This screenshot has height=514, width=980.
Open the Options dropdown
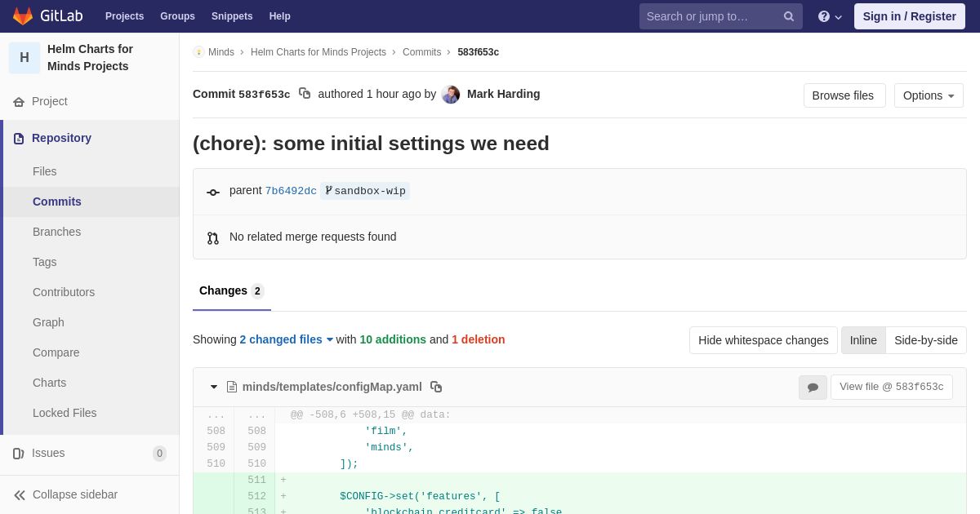929,95
